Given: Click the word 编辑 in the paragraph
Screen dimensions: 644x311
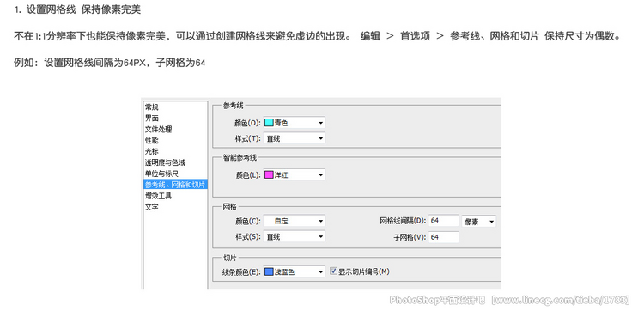Looking at the screenshot, I should (370, 36).
